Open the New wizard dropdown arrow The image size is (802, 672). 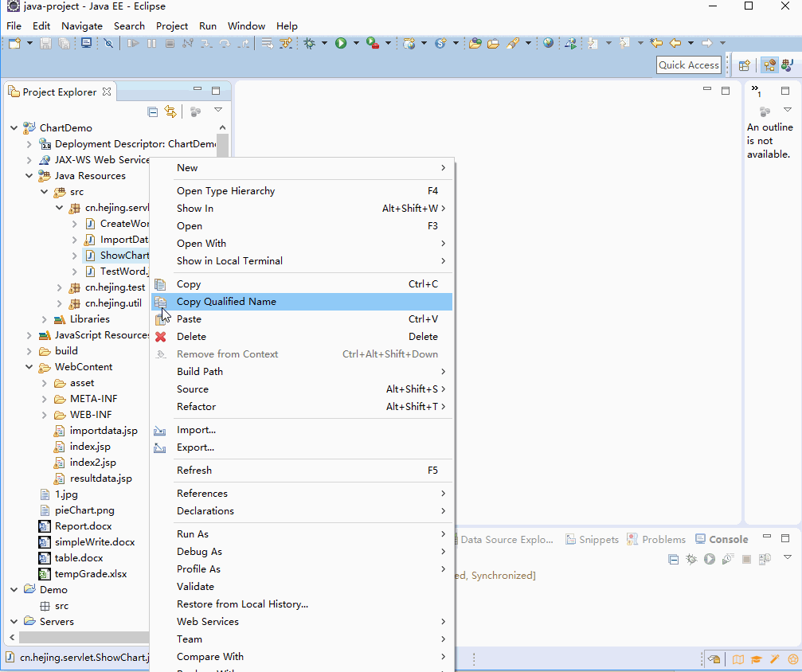(x=29, y=44)
